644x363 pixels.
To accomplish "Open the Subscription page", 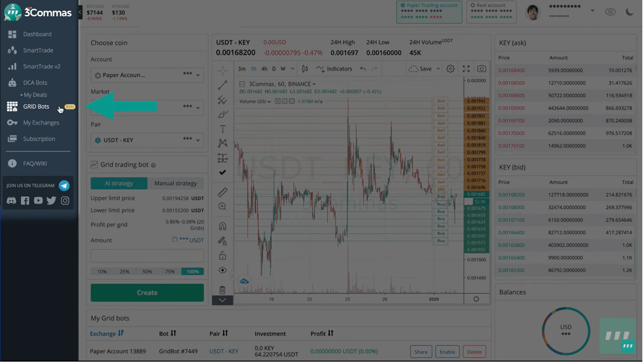I will coord(39,139).
